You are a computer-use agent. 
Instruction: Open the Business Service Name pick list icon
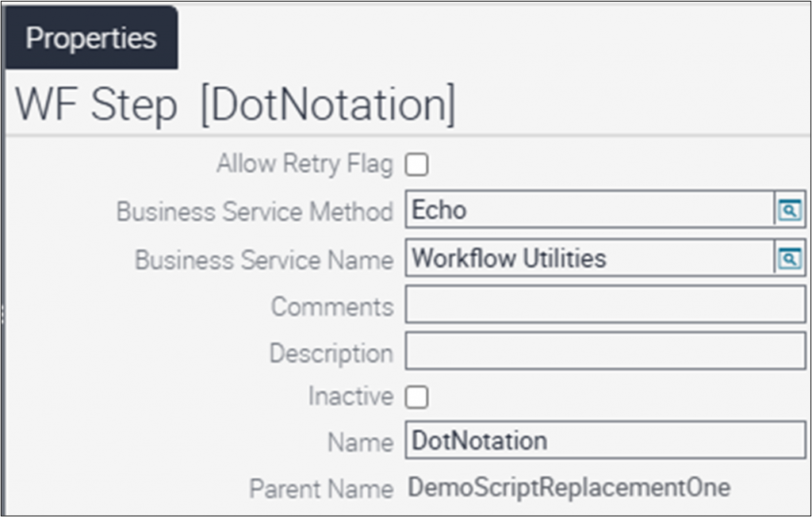789,258
